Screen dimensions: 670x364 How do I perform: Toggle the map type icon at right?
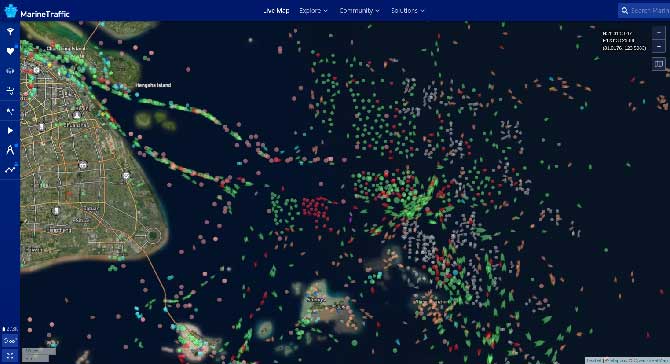[658, 64]
